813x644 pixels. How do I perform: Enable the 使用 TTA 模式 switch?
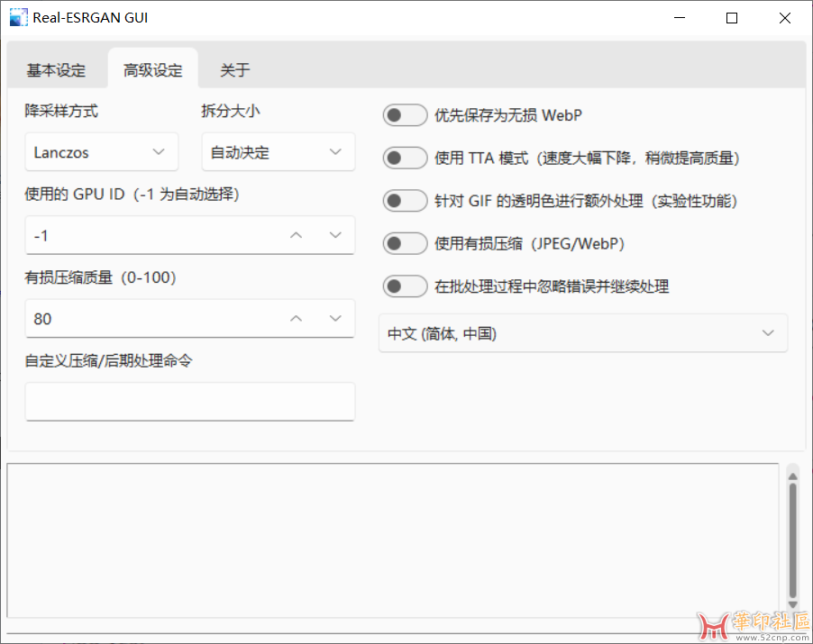pos(405,158)
